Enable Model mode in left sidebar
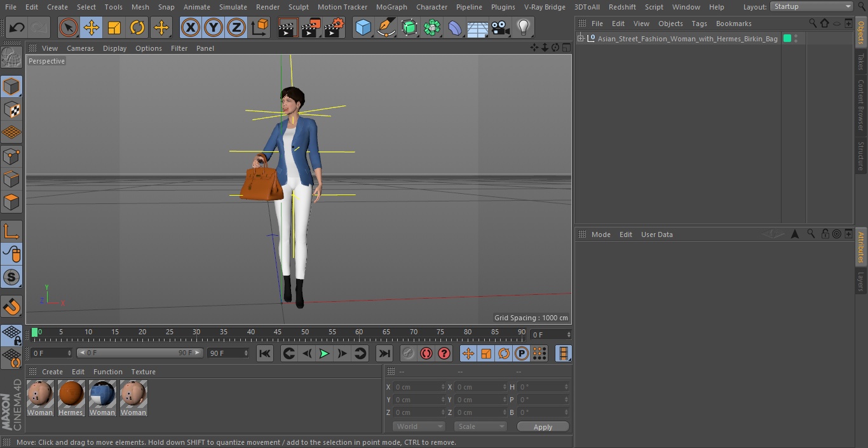This screenshot has width=868, height=448. pyautogui.click(x=11, y=86)
